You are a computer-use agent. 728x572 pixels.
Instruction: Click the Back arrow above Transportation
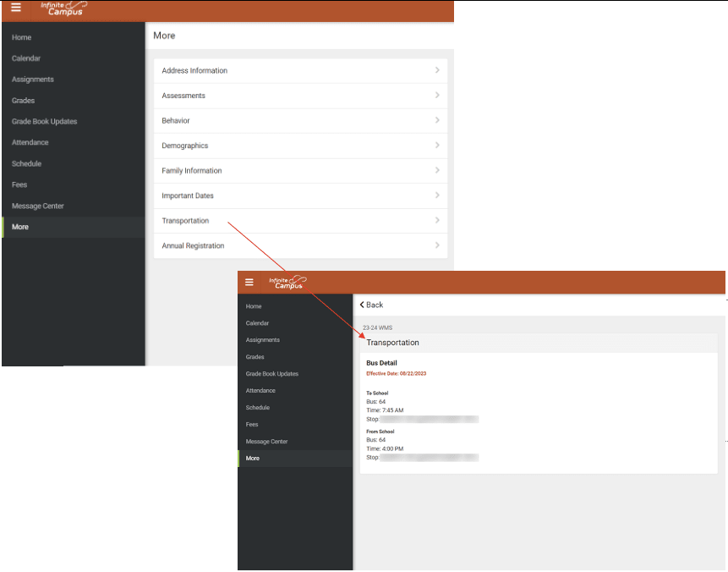pyautogui.click(x=372, y=305)
